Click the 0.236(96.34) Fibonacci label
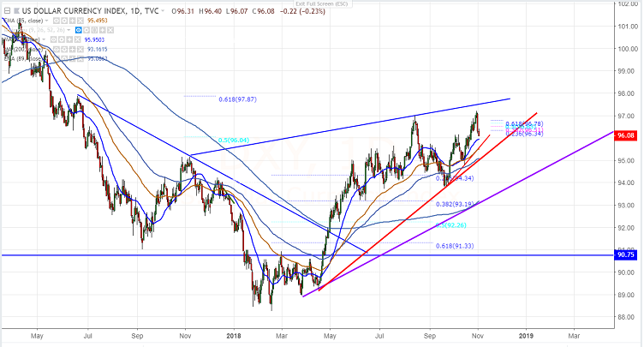 (x=524, y=134)
